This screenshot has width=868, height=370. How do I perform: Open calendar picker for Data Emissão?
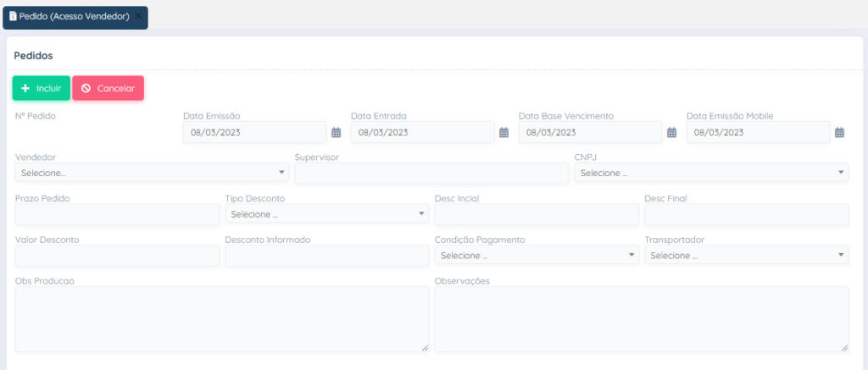pyautogui.click(x=336, y=132)
